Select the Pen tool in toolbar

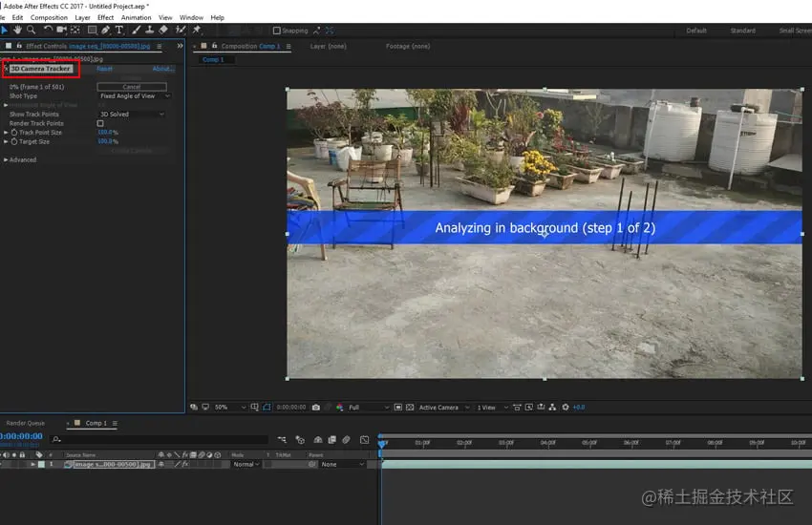[105, 31]
